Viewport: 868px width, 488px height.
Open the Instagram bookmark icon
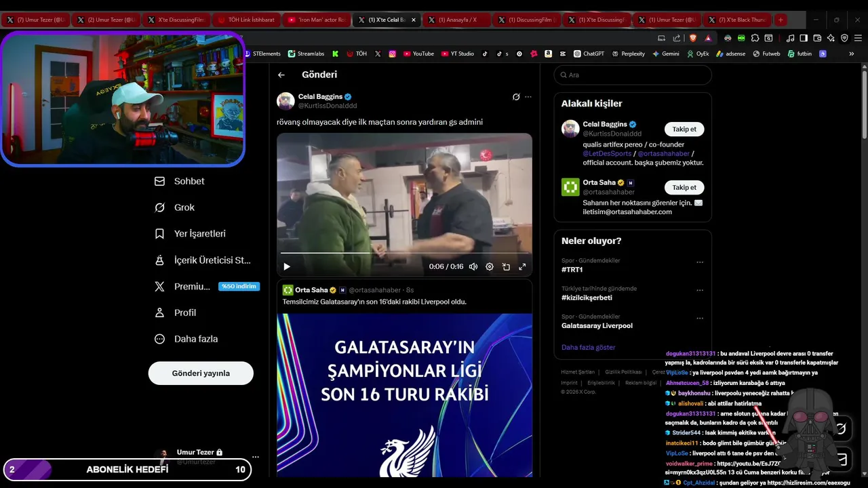coord(392,54)
